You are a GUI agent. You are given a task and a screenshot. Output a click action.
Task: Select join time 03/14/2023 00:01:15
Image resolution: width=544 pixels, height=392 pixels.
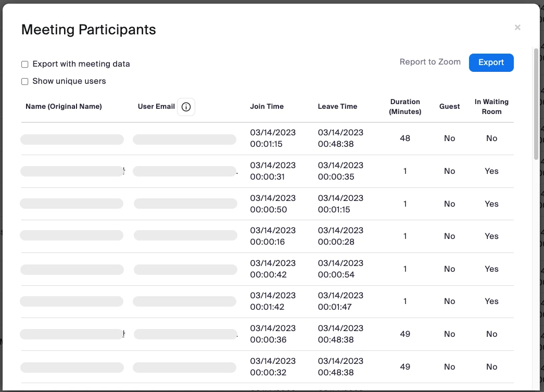coord(273,138)
